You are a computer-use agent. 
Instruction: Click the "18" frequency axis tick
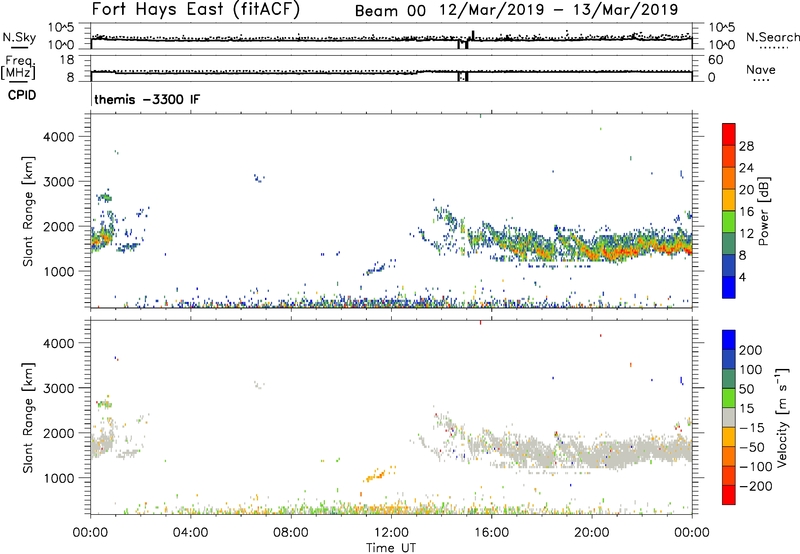pos(67,60)
